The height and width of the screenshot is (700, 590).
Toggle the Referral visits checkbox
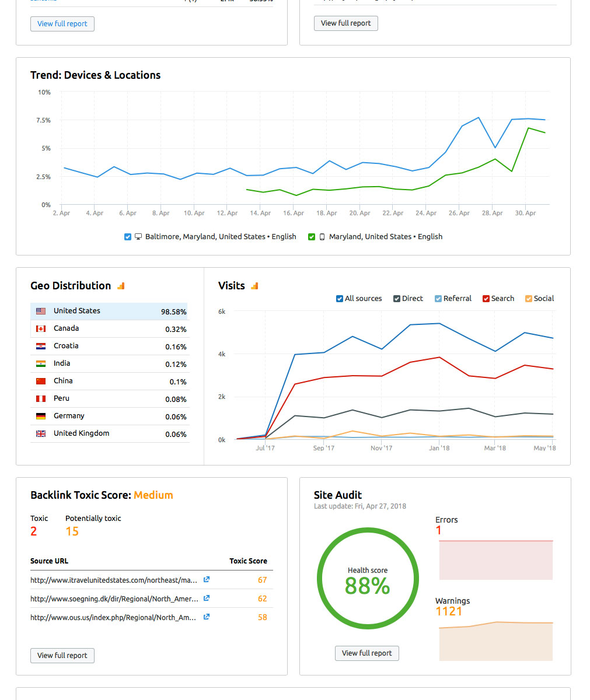click(x=438, y=299)
